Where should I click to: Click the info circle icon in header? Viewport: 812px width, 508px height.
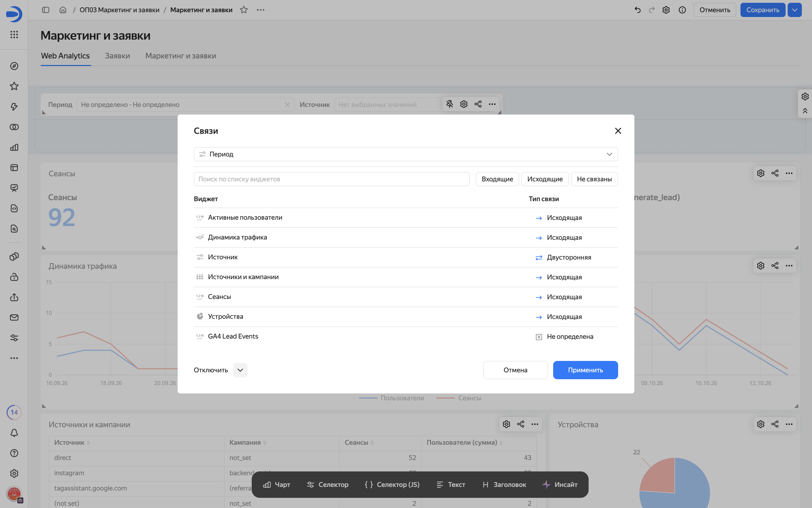pyautogui.click(x=682, y=10)
